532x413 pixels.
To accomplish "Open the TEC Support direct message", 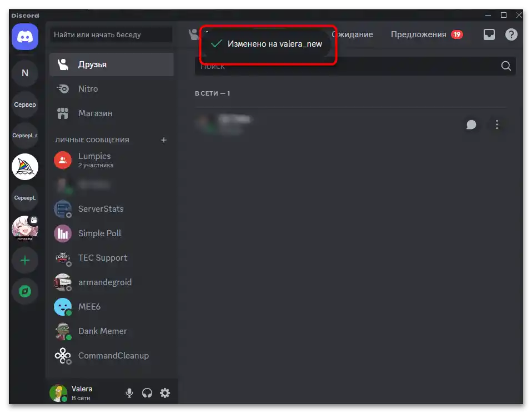I will pyautogui.click(x=111, y=258).
